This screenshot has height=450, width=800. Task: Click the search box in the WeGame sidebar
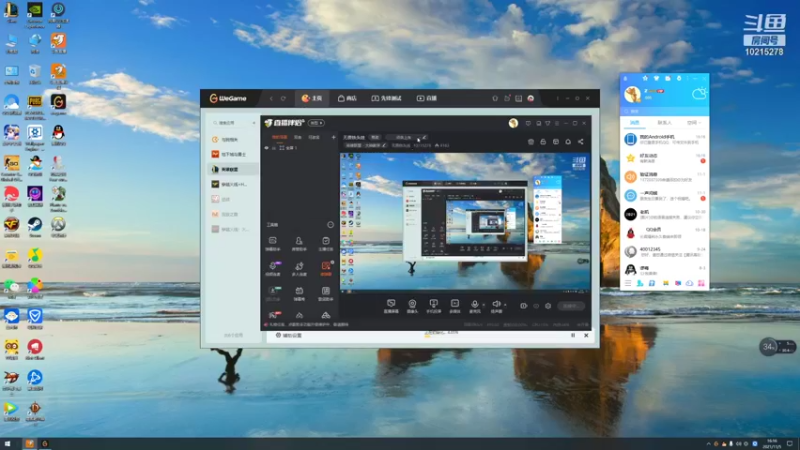point(230,123)
